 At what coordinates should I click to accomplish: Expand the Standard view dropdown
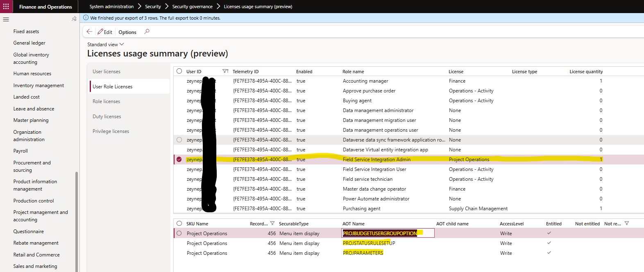click(x=105, y=44)
